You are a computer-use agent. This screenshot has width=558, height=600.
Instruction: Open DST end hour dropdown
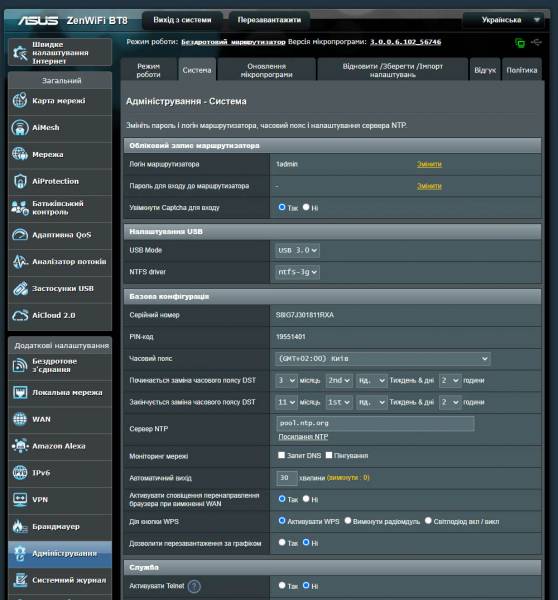click(450, 403)
